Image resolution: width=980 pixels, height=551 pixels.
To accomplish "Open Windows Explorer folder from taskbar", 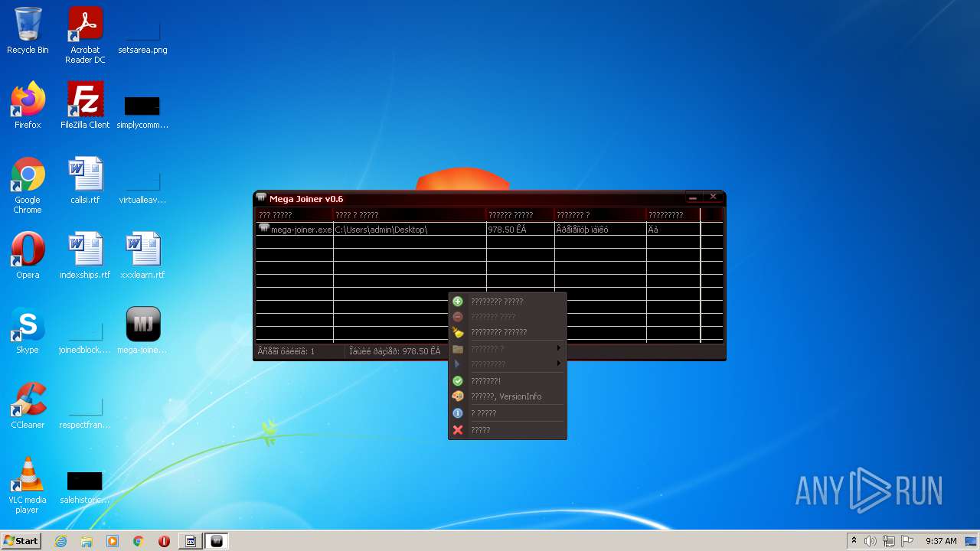I will 87,541.
